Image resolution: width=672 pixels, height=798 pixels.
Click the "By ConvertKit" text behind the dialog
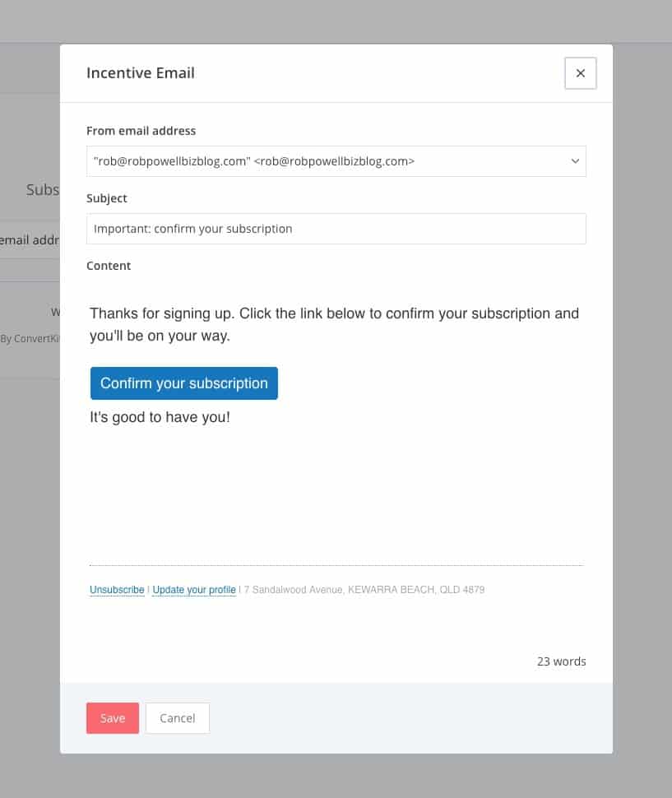[x=30, y=338]
